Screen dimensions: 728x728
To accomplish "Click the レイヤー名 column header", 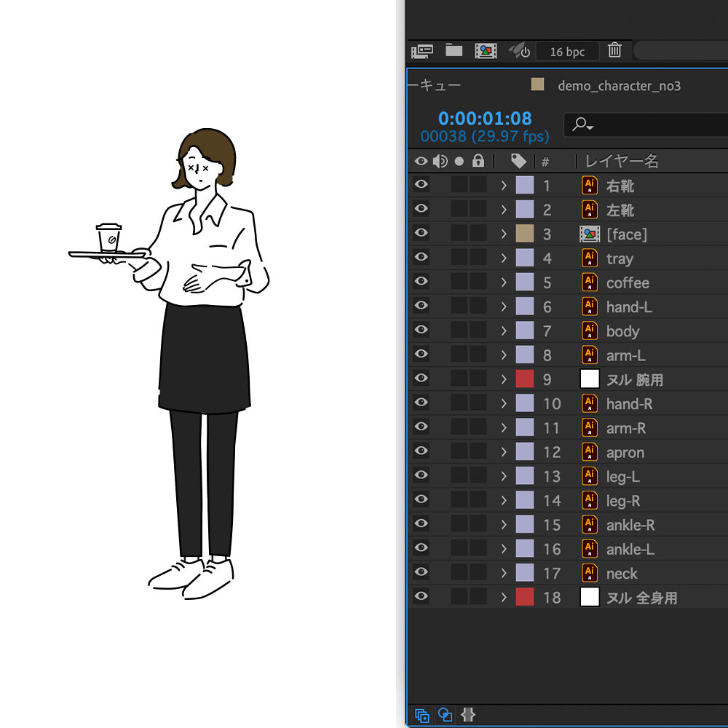I will (622, 161).
